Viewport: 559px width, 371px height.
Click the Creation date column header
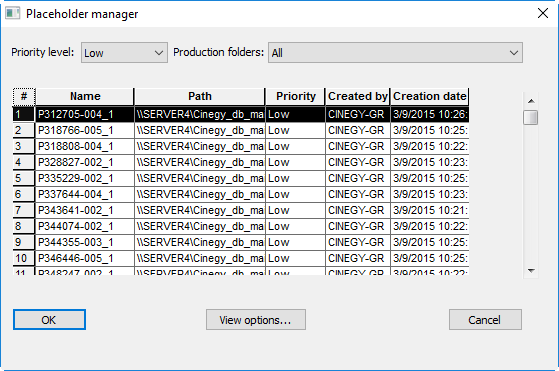[x=430, y=97]
